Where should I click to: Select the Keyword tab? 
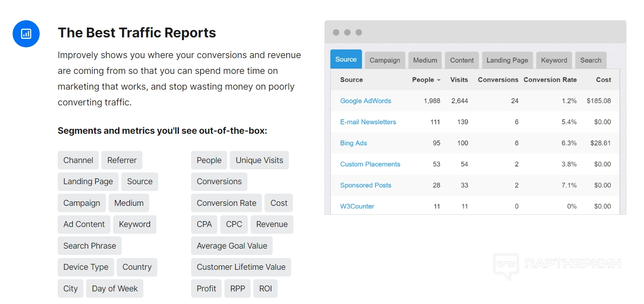pyautogui.click(x=554, y=60)
